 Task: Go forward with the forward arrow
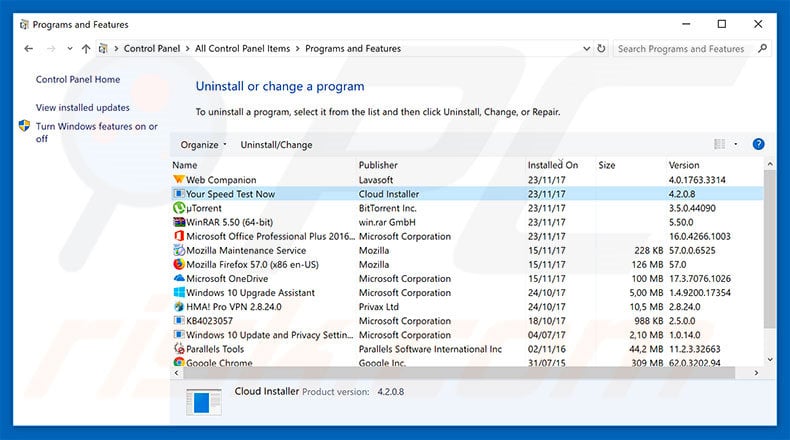click(x=51, y=48)
